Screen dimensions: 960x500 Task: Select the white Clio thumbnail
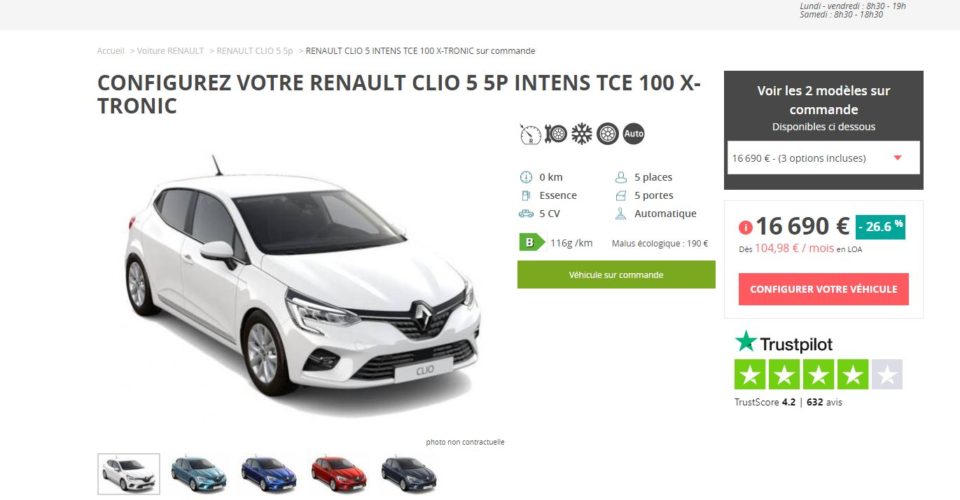click(129, 474)
